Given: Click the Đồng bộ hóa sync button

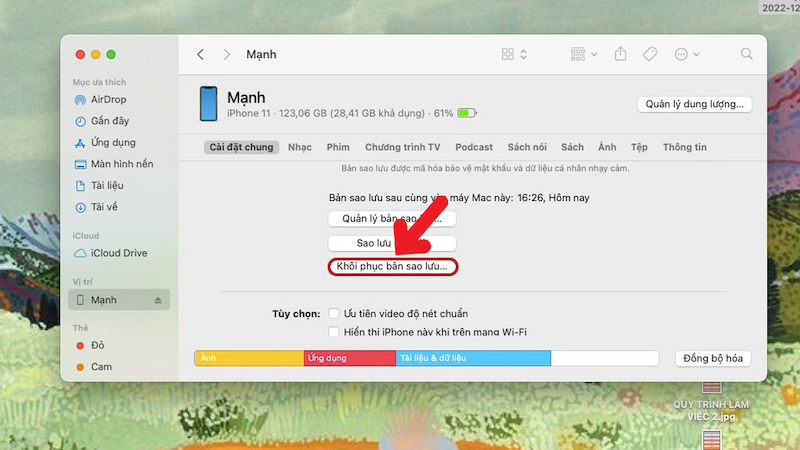Looking at the screenshot, I should 713,358.
